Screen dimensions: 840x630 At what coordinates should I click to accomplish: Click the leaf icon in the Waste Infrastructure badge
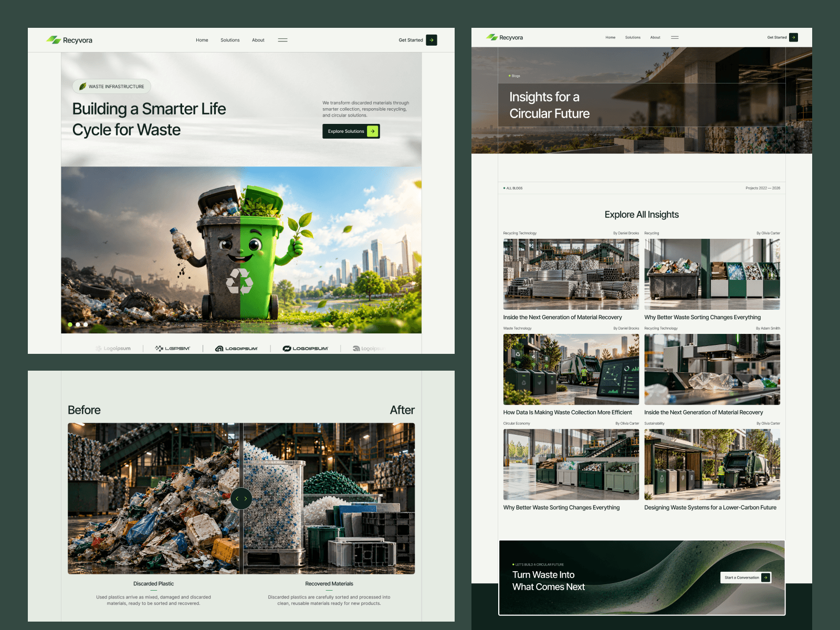click(x=82, y=86)
